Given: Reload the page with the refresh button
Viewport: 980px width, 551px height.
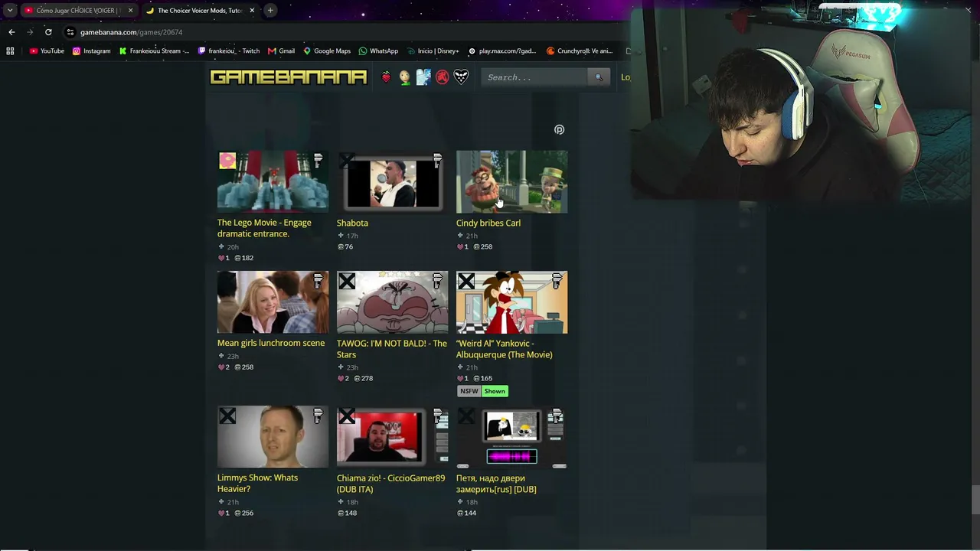Looking at the screenshot, I should (x=48, y=32).
